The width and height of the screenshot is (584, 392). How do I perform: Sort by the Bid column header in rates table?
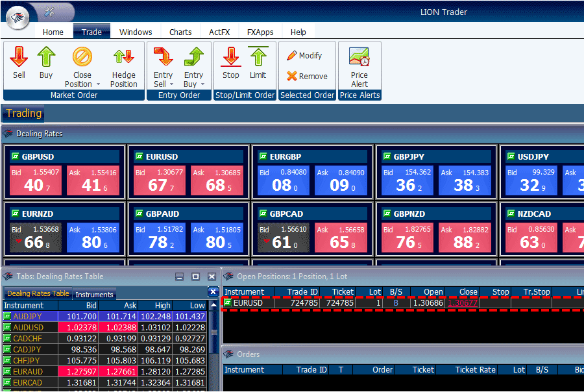[x=78, y=306]
